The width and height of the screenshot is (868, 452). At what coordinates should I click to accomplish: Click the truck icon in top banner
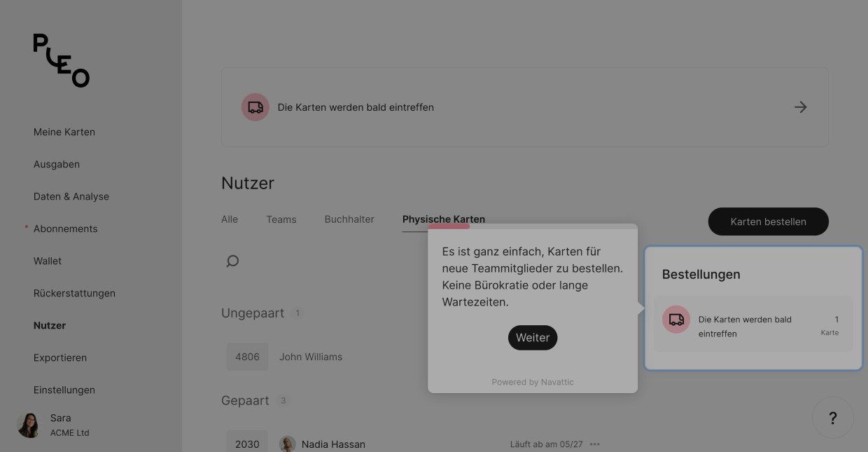tap(255, 107)
